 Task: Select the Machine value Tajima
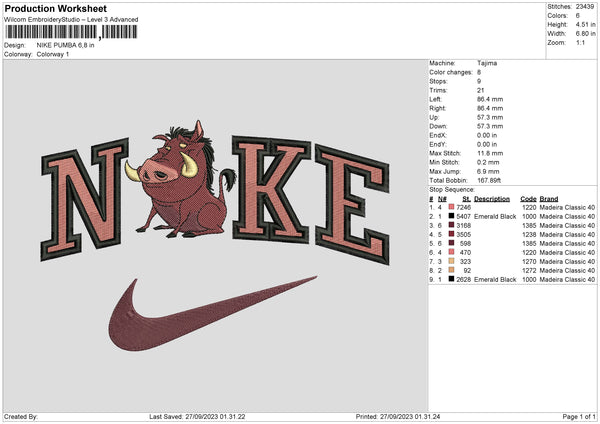coord(487,63)
